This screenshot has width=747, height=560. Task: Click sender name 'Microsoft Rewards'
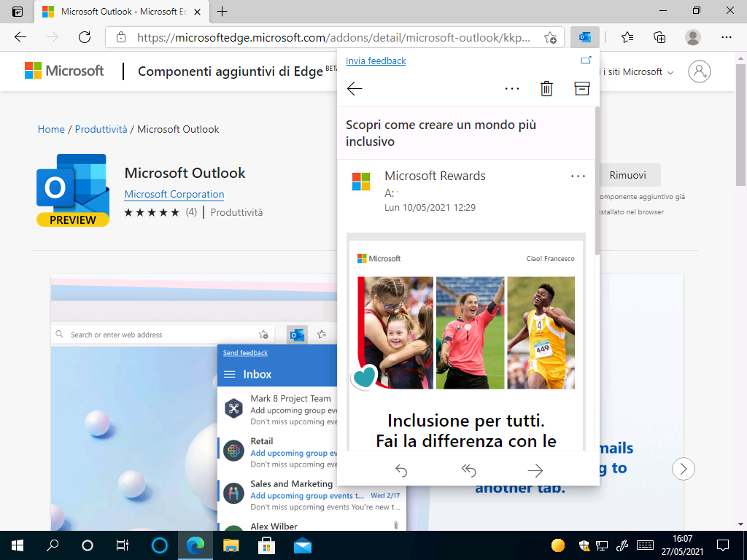[435, 176]
